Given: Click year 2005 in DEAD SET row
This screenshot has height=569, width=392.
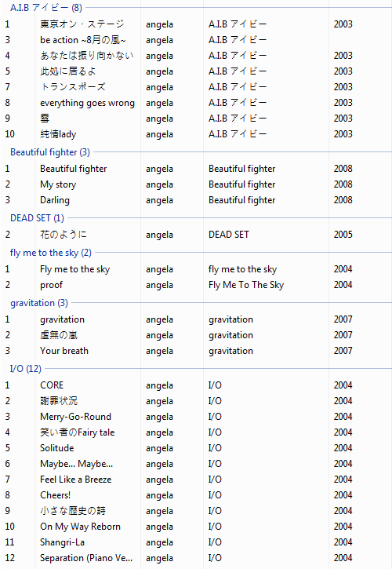Looking at the screenshot, I should (343, 235).
